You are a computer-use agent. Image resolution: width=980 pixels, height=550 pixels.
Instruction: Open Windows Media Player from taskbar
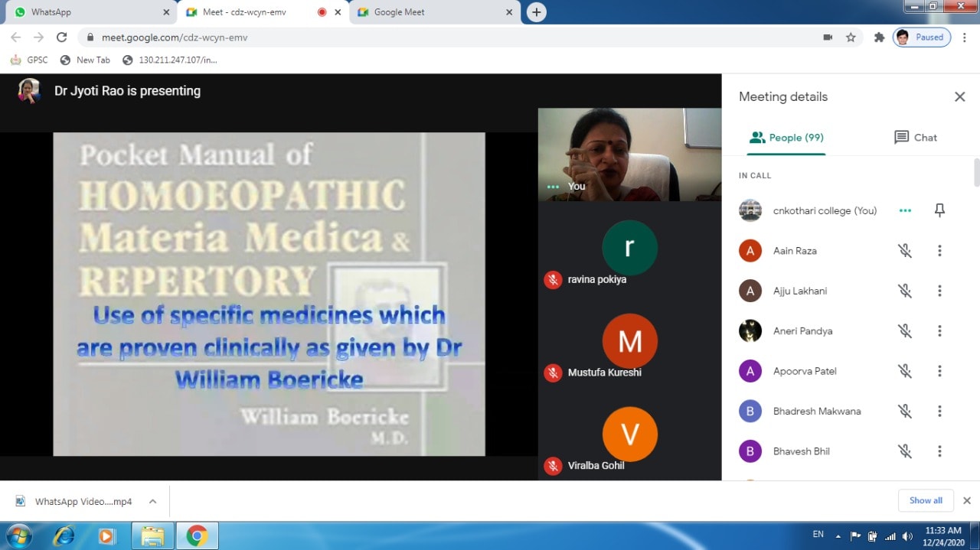(106, 536)
